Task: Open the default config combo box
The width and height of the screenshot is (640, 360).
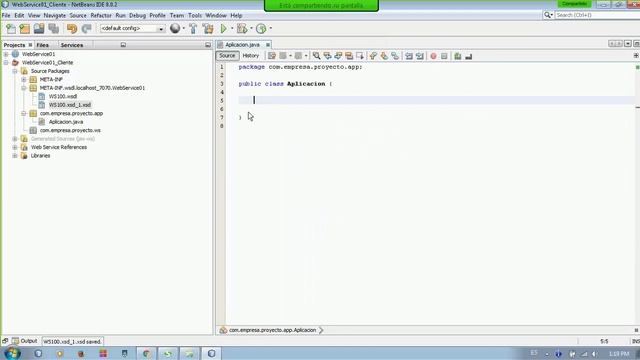Action: (132, 29)
